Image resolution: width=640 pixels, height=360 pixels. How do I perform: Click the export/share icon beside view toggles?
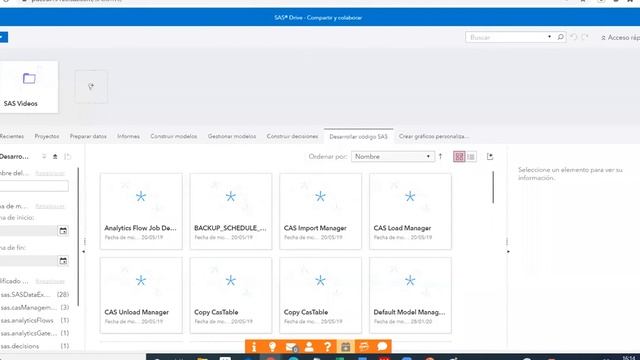490,156
